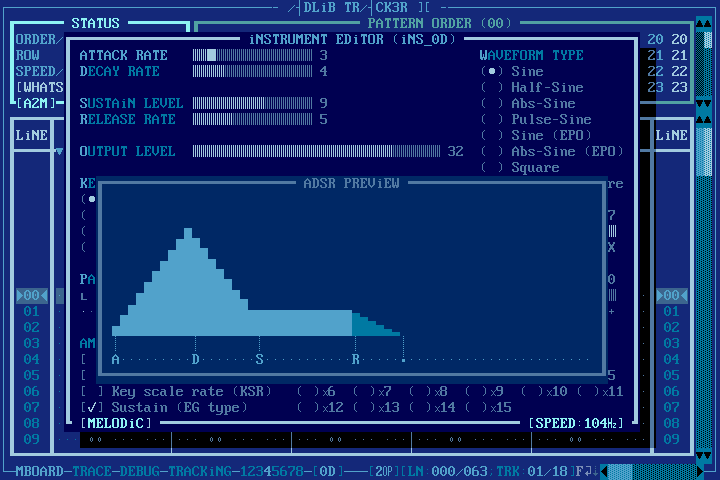Click the pattern order scroll up arrows
The width and height of the screenshot is (720, 480).
pos(703,23)
